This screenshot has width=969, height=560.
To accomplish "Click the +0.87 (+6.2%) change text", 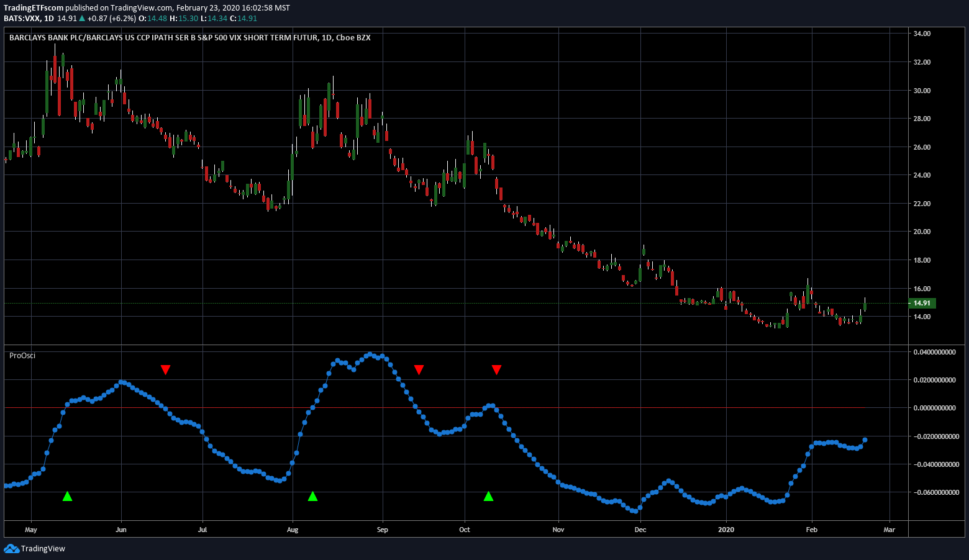I will (x=112, y=19).
